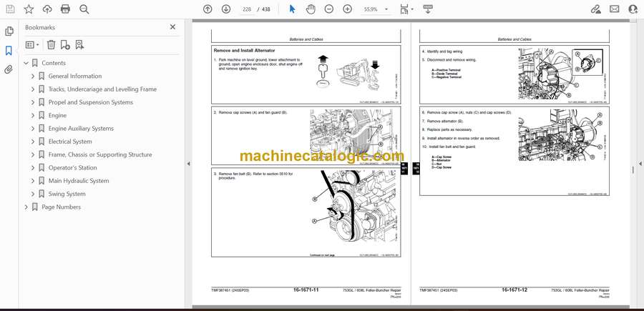
Task: Zoom in with the plus button
Action: pos(348,9)
